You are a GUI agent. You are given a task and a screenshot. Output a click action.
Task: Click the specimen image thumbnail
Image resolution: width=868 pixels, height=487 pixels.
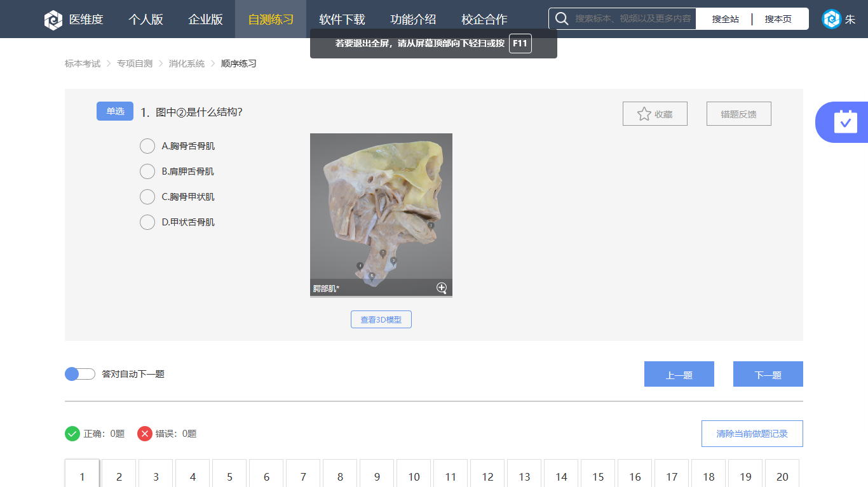pos(381,215)
